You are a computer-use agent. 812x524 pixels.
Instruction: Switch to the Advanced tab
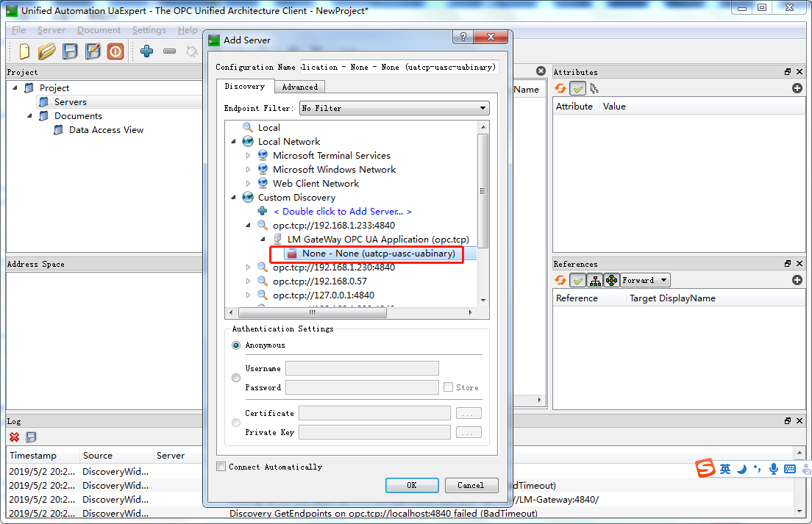point(300,87)
